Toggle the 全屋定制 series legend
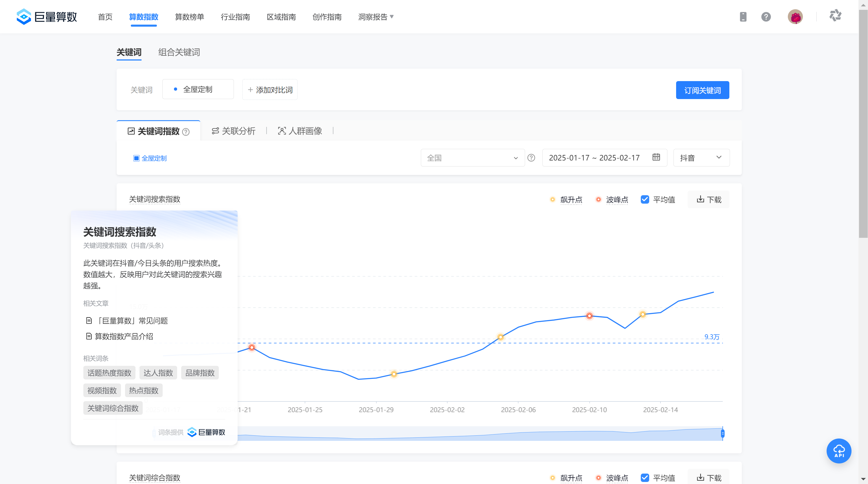This screenshot has height=484, width=868. 150,158
